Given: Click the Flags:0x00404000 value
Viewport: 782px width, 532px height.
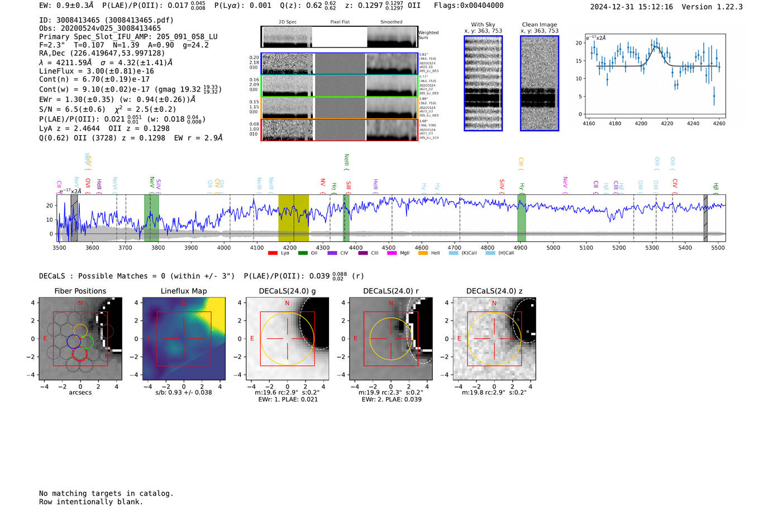Looking at the screenshot, I should tap(469, 6).
